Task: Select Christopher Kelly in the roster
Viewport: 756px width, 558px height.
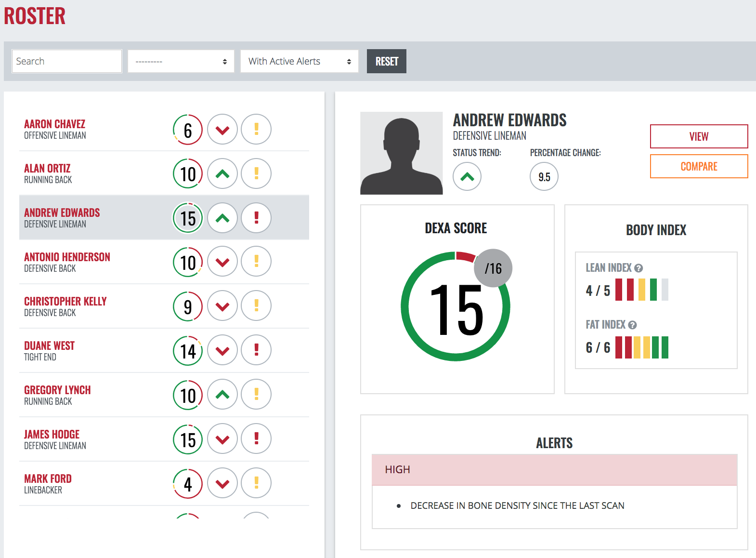Action: (x=65, y=306)
